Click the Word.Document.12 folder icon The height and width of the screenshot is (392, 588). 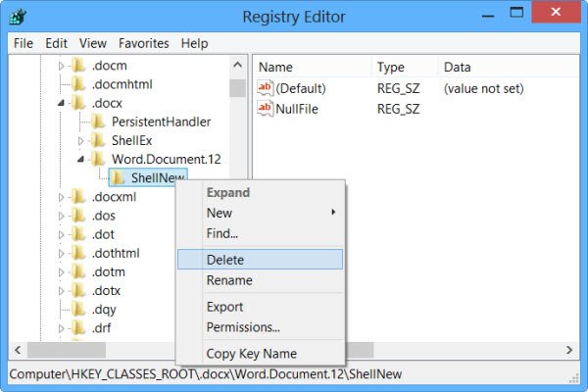coord(98,159)
